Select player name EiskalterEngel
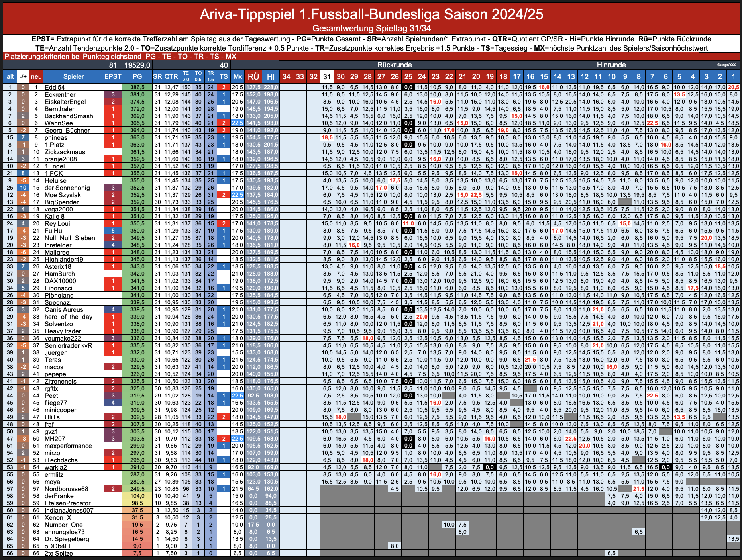Screen dimensions: 742x560 pyautogui.click(x=65, y=102)
